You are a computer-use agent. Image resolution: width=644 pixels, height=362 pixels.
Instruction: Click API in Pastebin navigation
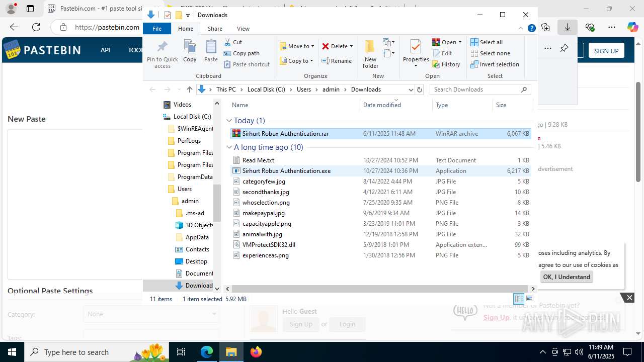point(105,50)
